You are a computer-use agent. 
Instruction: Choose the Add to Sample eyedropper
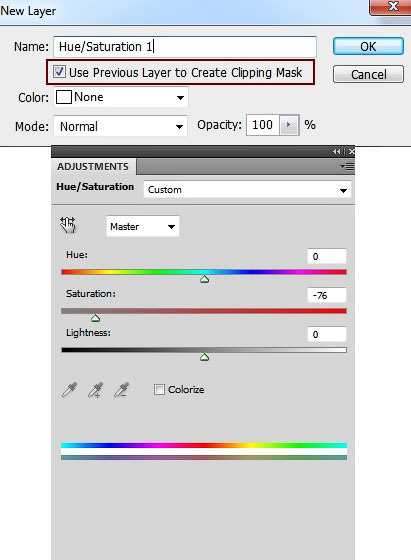[x=95, y=390]
